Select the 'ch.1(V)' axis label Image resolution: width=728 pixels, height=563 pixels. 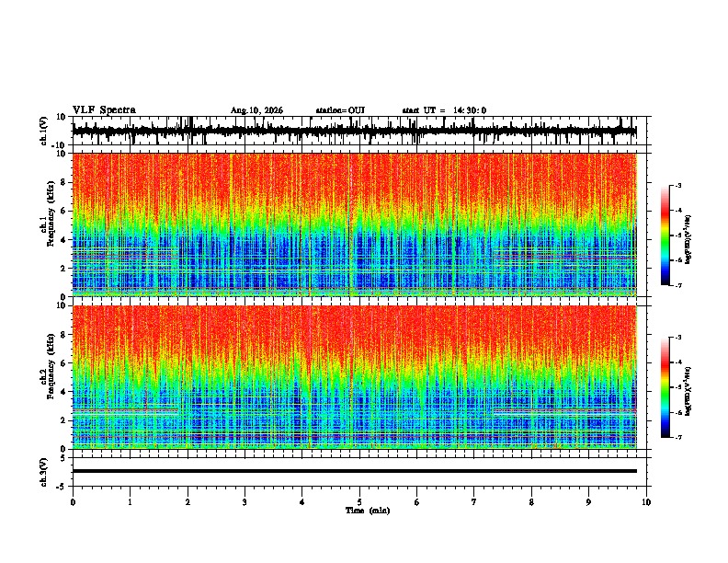pos(44,131)
